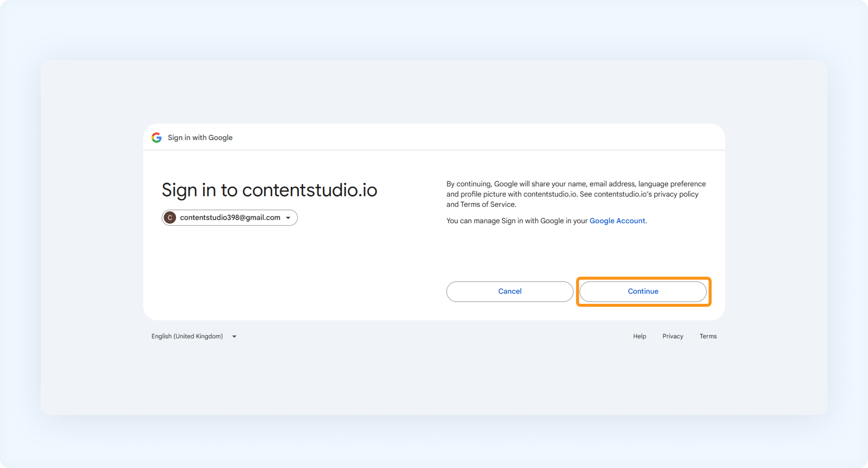
Task: Click "privacy policy" in the disclosure text
Action: (676, 194)
